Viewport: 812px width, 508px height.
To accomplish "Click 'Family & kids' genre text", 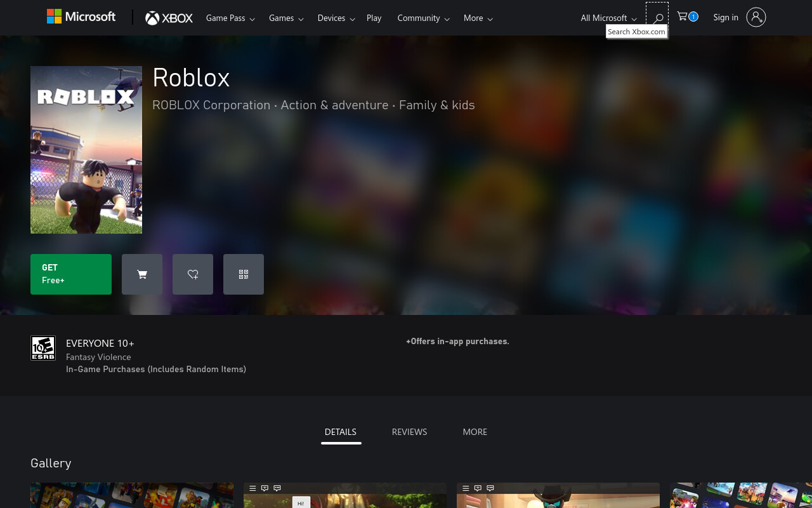I will 437,105.
